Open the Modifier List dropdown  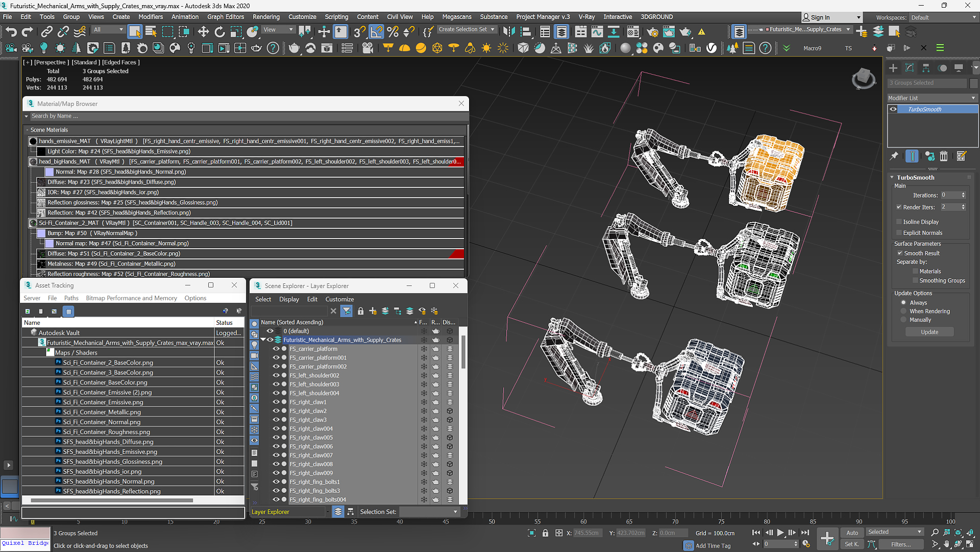click(x=932, y=98)
